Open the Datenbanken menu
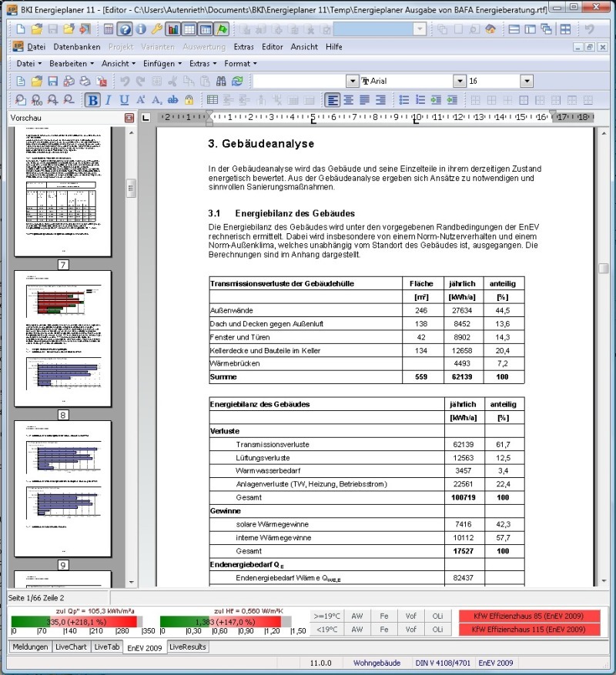Viewport: 616px width, 675px height. [x=77, y=46]
